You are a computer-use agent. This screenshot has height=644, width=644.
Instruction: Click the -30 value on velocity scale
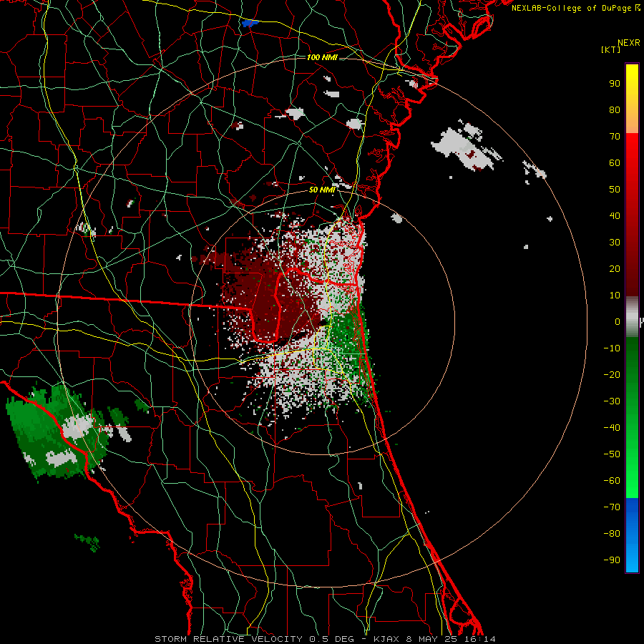tap(612, 401)
